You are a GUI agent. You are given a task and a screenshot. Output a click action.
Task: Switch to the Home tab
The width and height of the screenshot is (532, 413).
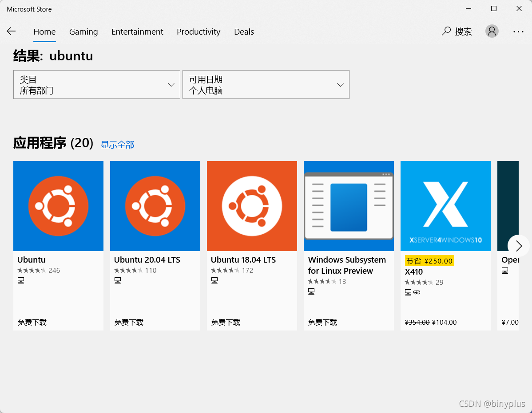tap(44, 31)
